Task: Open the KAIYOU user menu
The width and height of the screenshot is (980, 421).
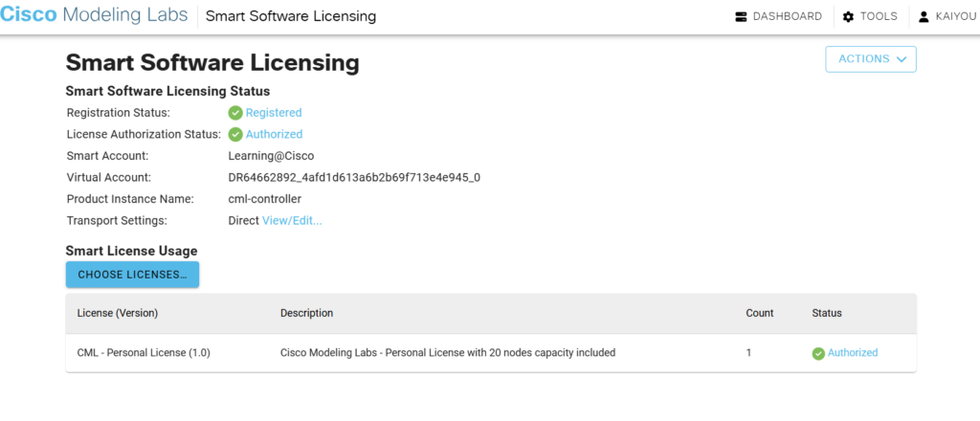Action: click(945, 17)
